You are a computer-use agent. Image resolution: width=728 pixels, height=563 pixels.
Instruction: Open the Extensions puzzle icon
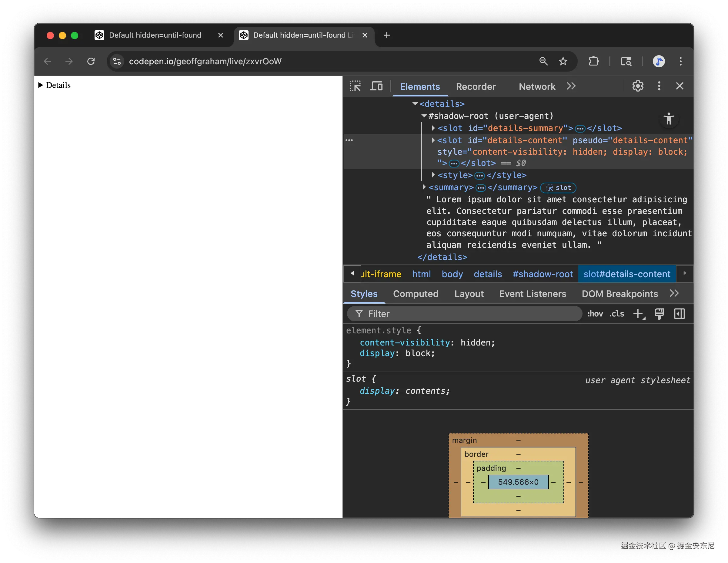[x=593, y=61]
